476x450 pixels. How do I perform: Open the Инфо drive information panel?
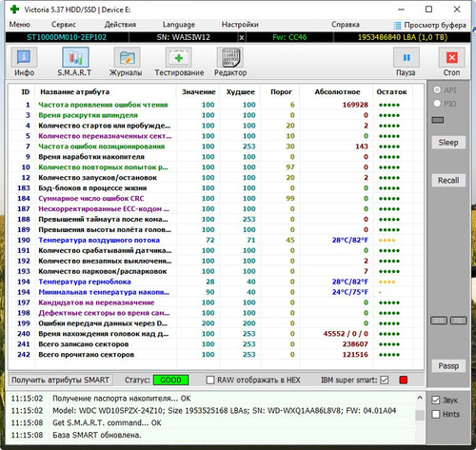tap(24, 57)
